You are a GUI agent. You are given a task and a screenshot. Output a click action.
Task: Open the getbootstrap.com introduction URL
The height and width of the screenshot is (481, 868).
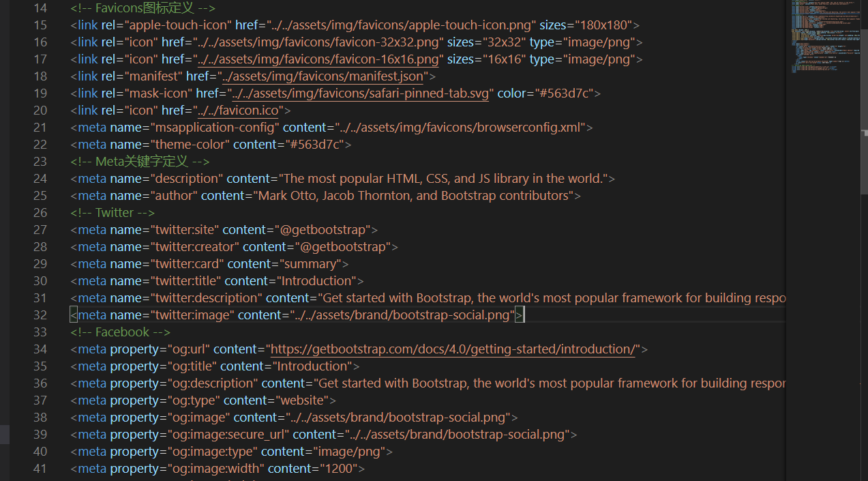click(x=453, y=349)
